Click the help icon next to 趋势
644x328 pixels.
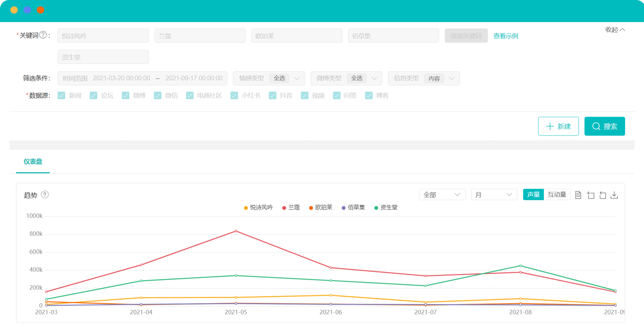[45, 195]
